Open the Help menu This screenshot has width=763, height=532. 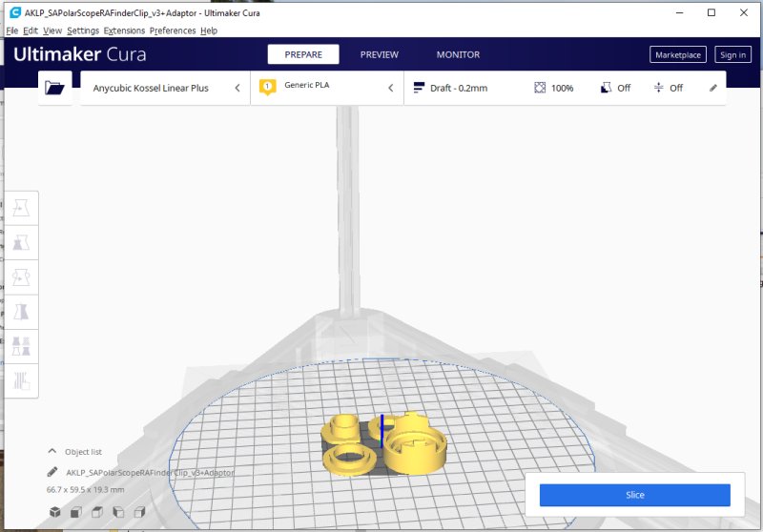(x=209, y=31)
